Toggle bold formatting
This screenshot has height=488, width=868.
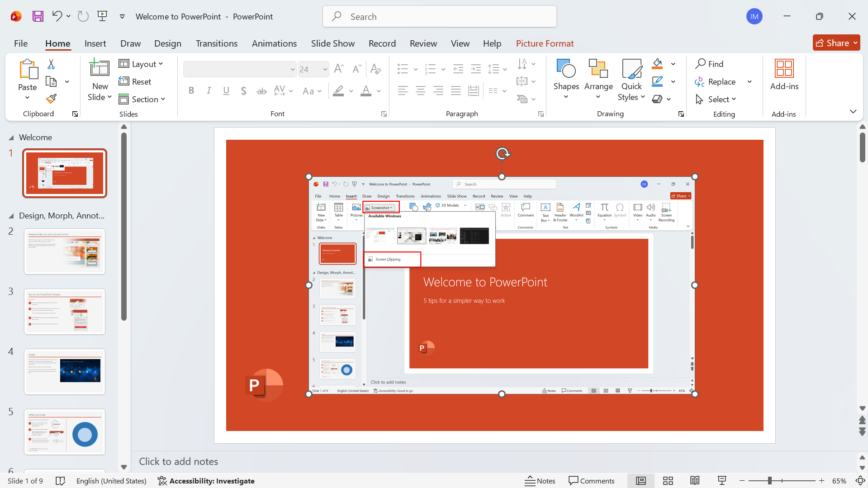click(x=191, y=91)
